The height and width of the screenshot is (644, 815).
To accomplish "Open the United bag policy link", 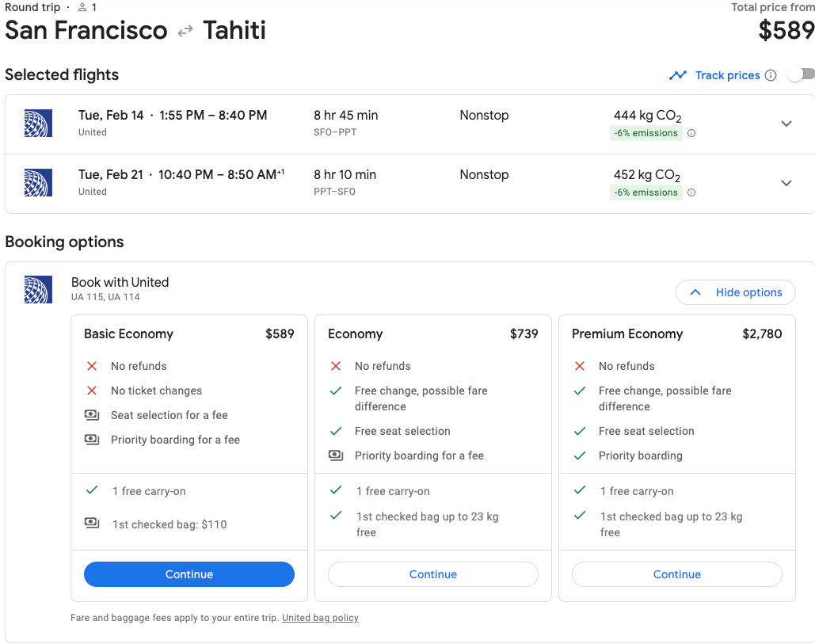I will [320, 618].
